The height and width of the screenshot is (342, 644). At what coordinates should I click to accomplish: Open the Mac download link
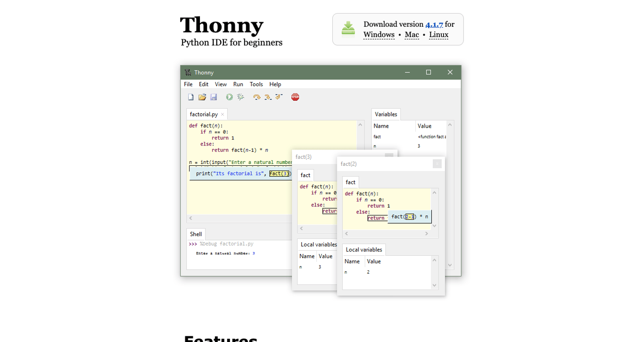click(x=412, y=35)
